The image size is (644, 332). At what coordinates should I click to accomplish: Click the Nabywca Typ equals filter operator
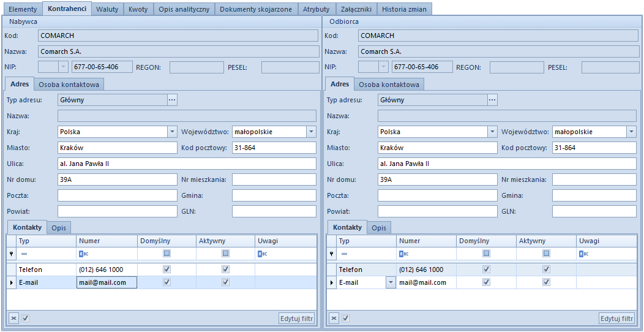tap(24, 254)
